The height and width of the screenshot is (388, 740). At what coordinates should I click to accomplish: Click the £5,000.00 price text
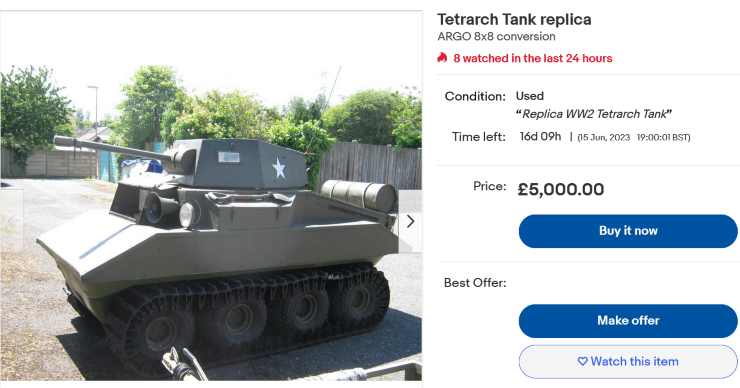click(561, 189)
